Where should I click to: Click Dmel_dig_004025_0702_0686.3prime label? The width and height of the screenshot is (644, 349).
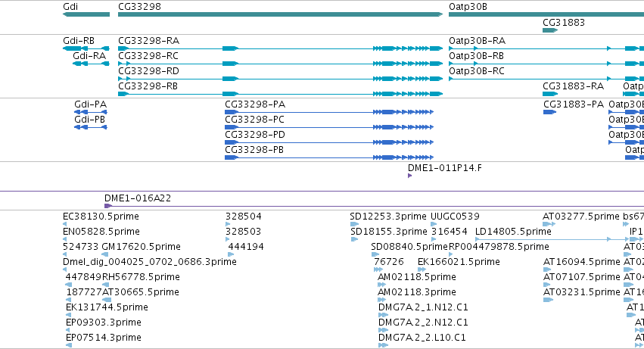coord(150,262)
